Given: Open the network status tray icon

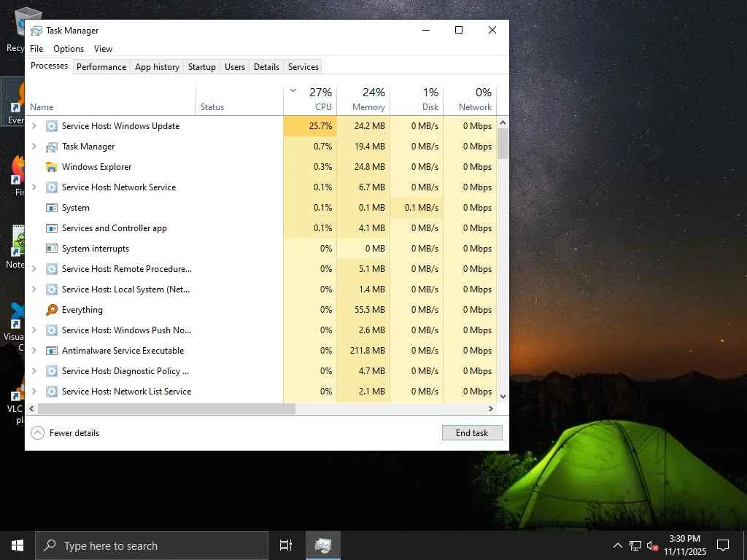Looking at the screenshot, I should pos(635,545).
